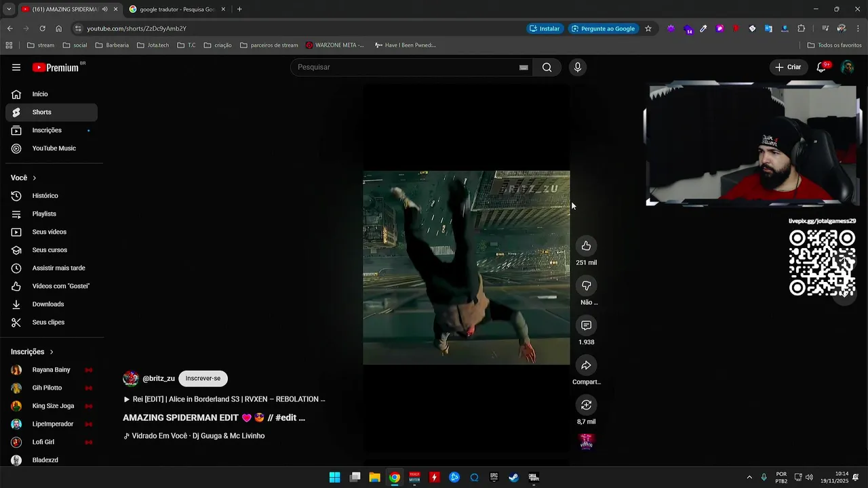The height and width of the screenshot is (488, 868).
Task: Open @britz_zu channel link
Action: [159, 378]
